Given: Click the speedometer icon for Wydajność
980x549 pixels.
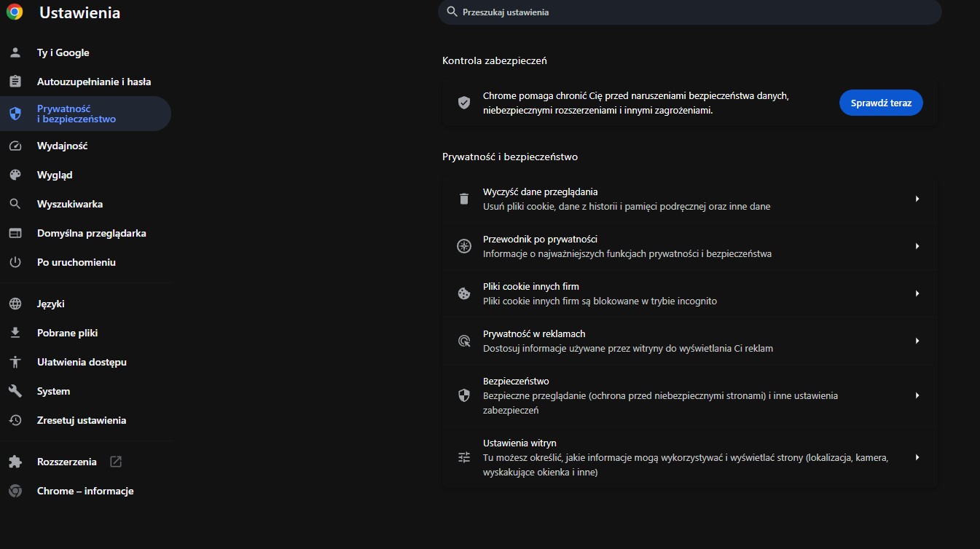Looking at the screenshot, I should point(15,146).
